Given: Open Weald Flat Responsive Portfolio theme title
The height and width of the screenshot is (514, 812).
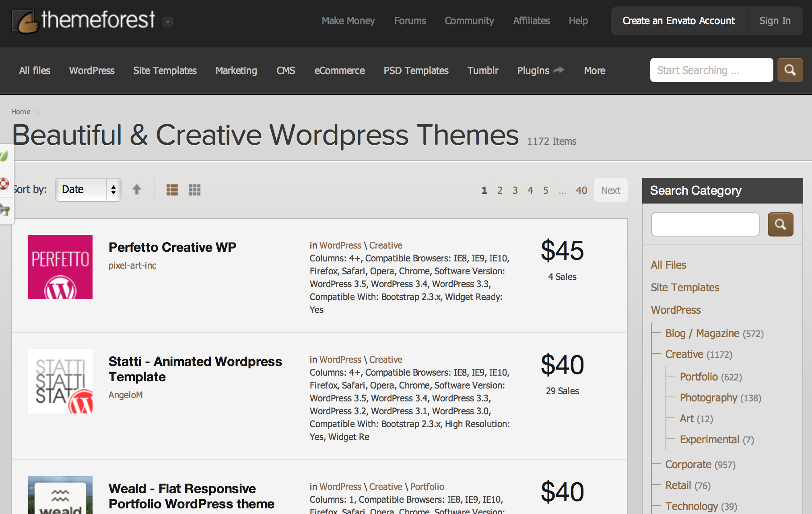Looking at the screenshot, I should pos(192,496).
